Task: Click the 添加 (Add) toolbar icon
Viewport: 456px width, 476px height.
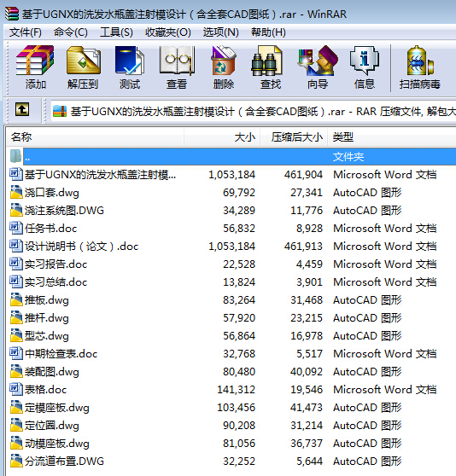Action: tap(35, 60)
